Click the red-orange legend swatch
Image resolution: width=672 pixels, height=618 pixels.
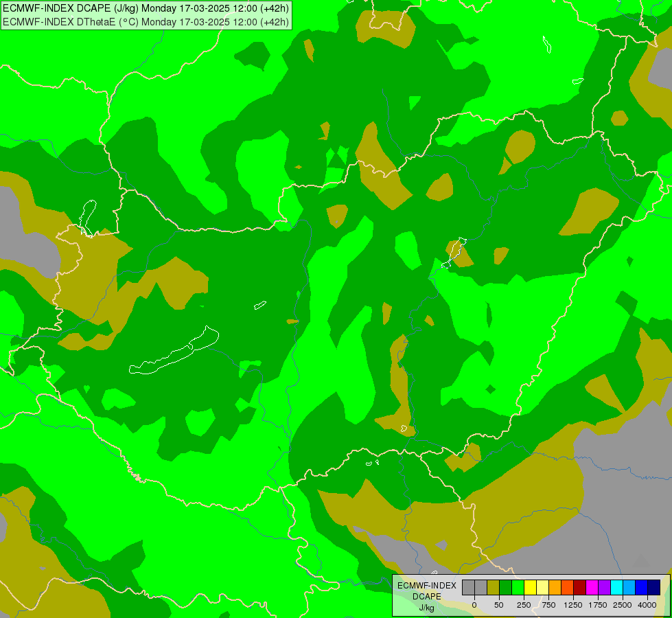(x=568, y=588)
